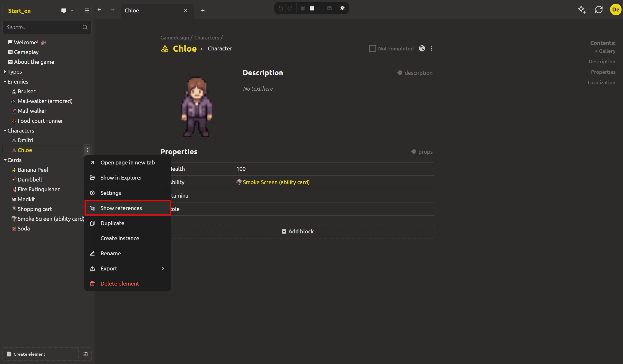Image resolution: width=623 pixels, height=364 pixels.
Task: Open the AI sparkle assistant icon
Action: pos(582,10)
